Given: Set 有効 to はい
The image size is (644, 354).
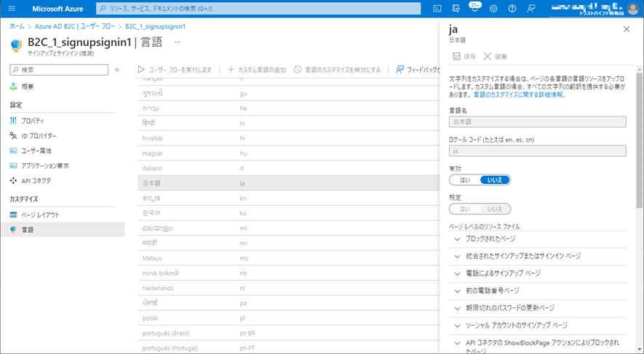Looking at the screenshot, I should [465, 180].
